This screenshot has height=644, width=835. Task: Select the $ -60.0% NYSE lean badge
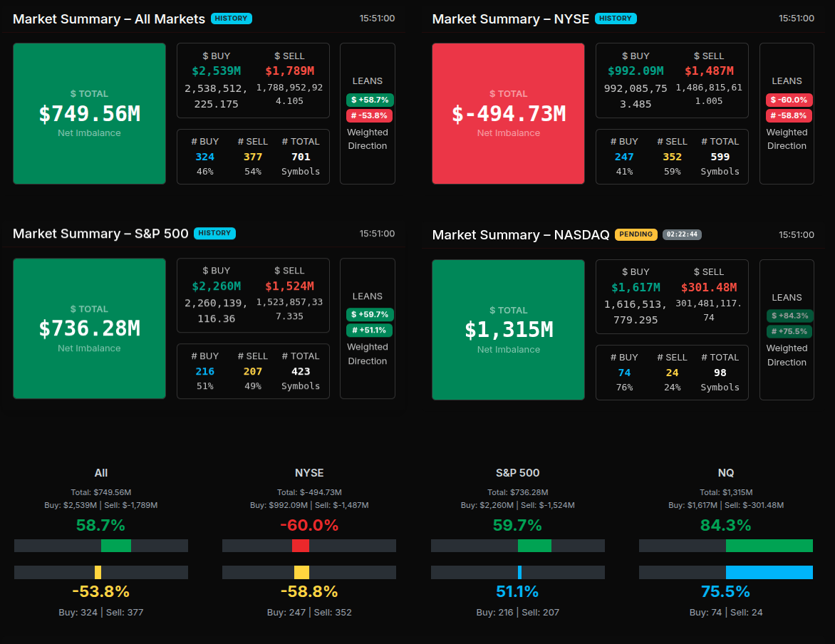pyautogui.click(x=789, y=100)
